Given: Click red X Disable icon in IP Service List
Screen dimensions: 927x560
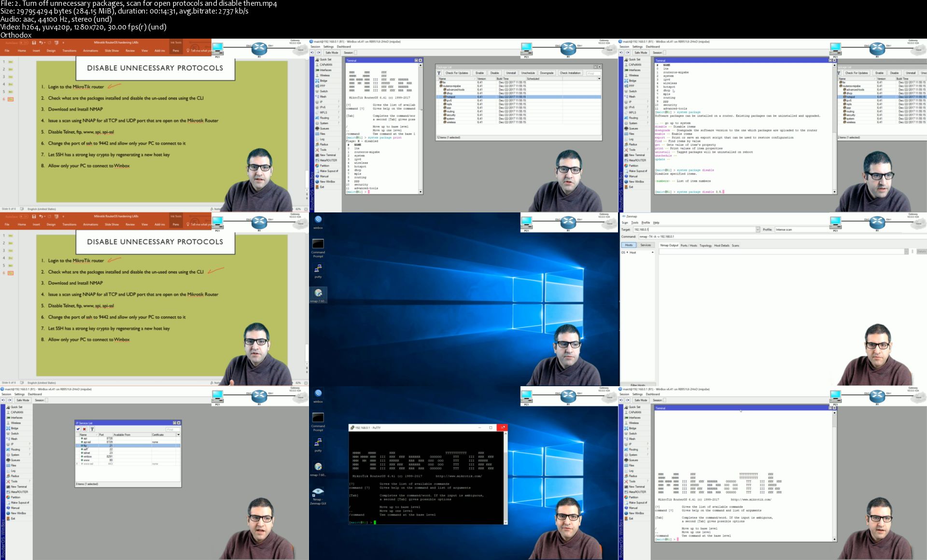Looking at the screenshot, I should [84, 429].
